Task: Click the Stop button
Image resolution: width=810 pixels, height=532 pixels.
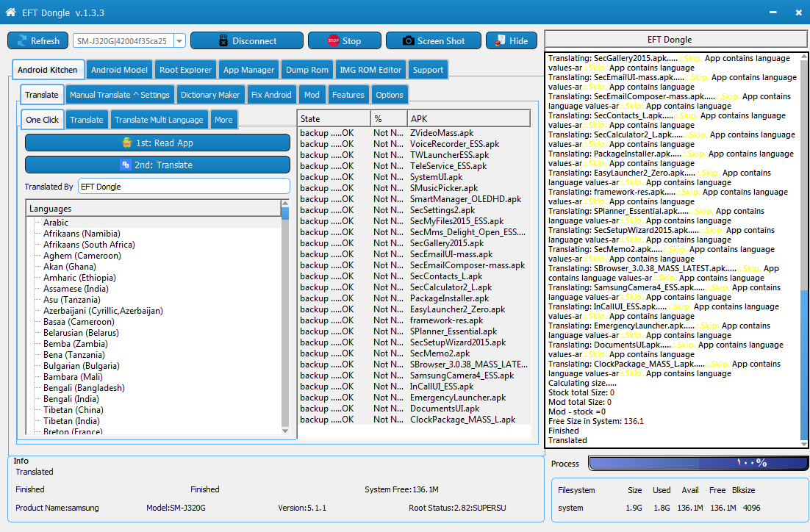Action: (x=345, y=41)
